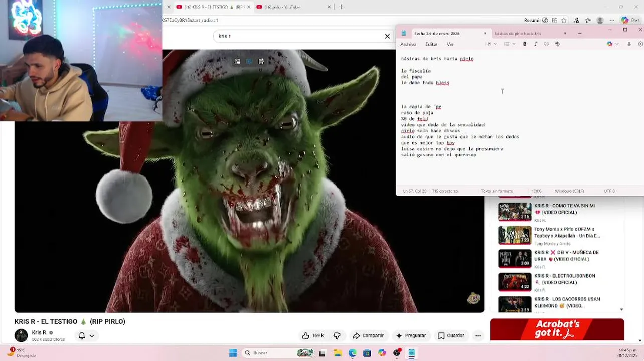The height and width of the screenshot is (361, 644).
Task: Open Notepad settings gear
Action: [x=640, y=44]
